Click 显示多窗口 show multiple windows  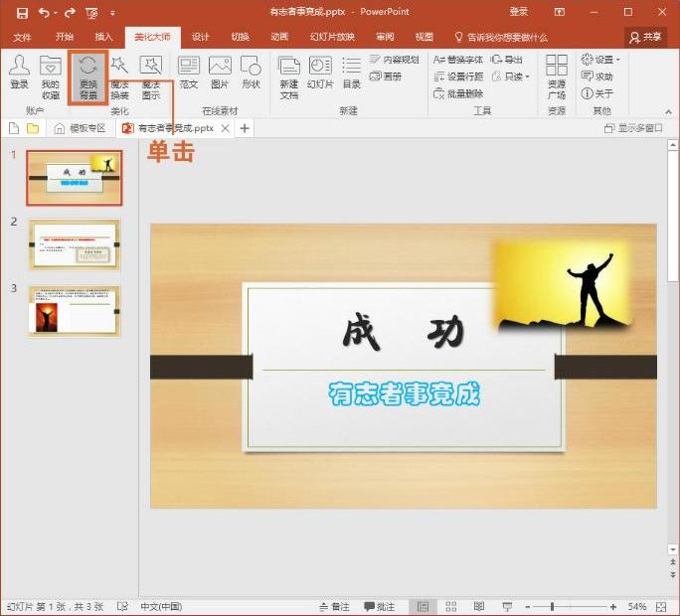click(633, 128)
